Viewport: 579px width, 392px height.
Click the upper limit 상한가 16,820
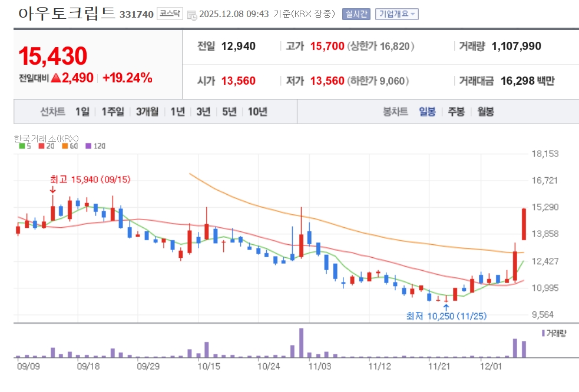click(381, 46)
